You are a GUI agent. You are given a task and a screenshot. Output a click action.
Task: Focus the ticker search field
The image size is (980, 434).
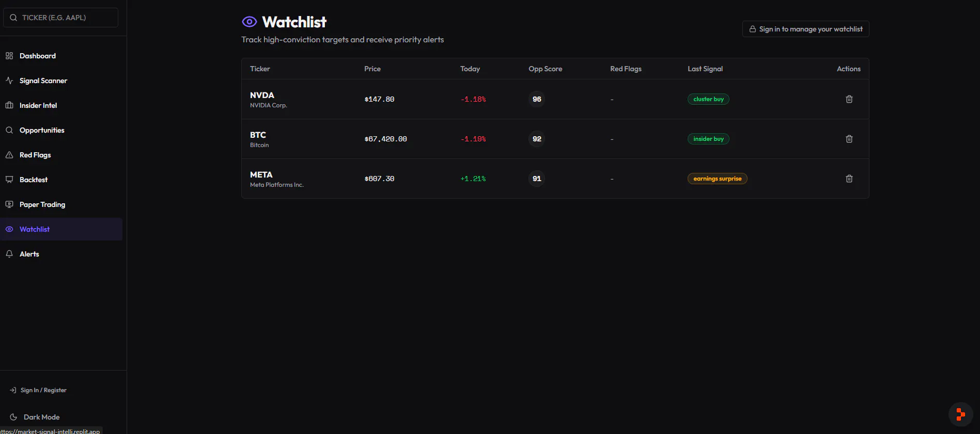click(x=60, y=18)
